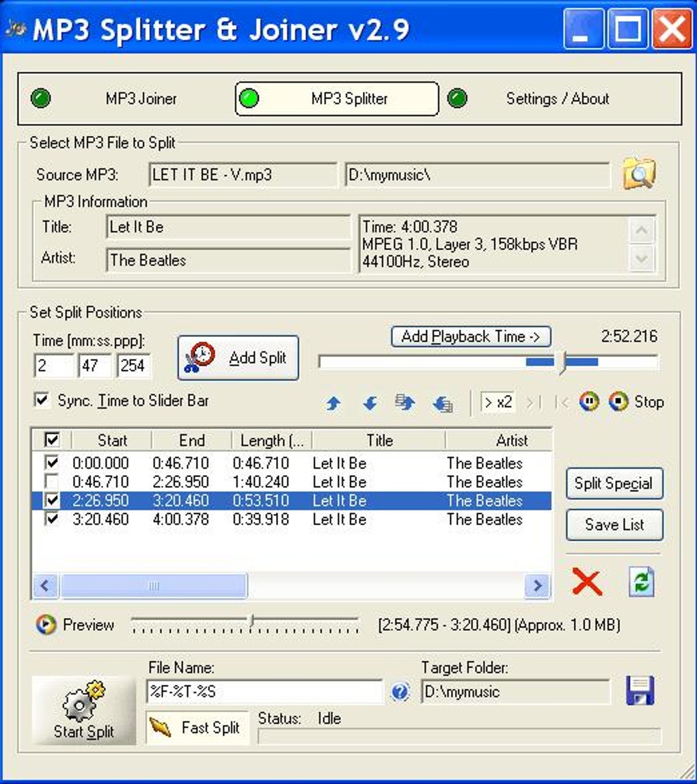Open the browse source MP3 folder icon

(639, 174)
